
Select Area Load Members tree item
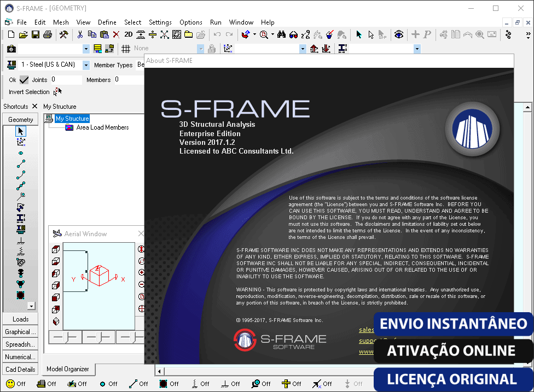pos(102,127)
